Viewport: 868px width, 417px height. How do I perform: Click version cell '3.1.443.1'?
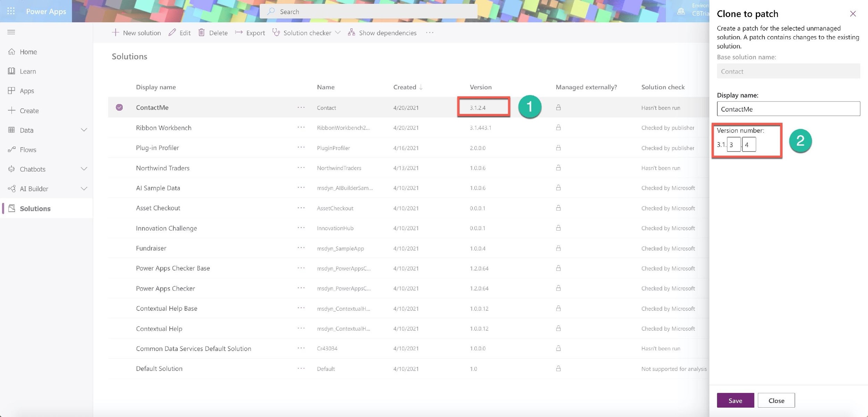(x=480, y=128)
